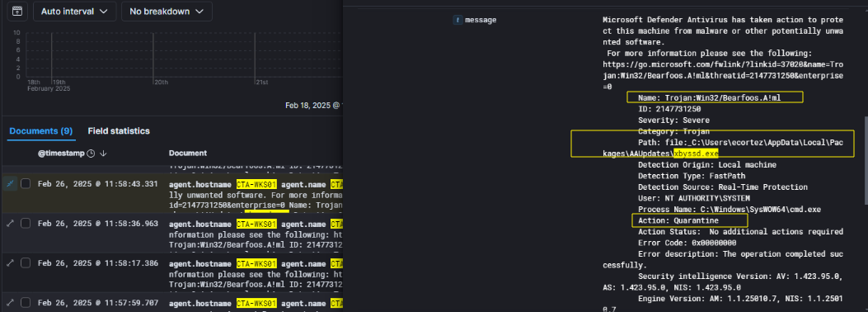The image size is (868, 312).
Task: Click Engine Version line in message
Action: [x=723, y=305]
